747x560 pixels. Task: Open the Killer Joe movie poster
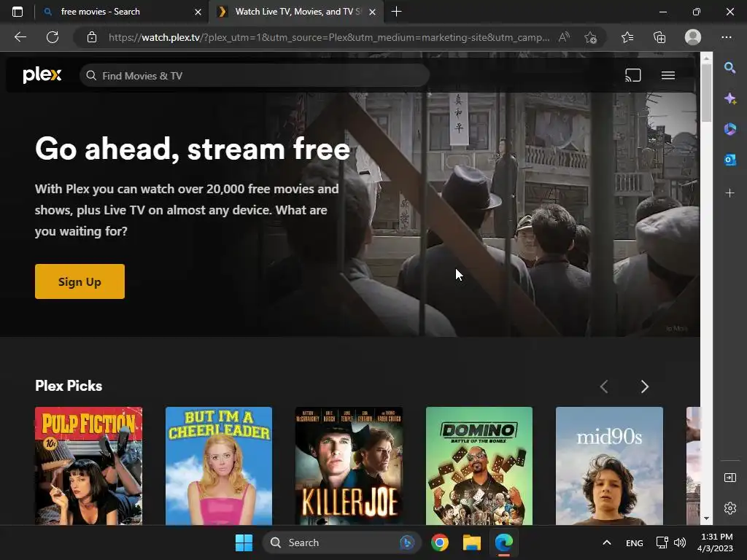(349, 466)
